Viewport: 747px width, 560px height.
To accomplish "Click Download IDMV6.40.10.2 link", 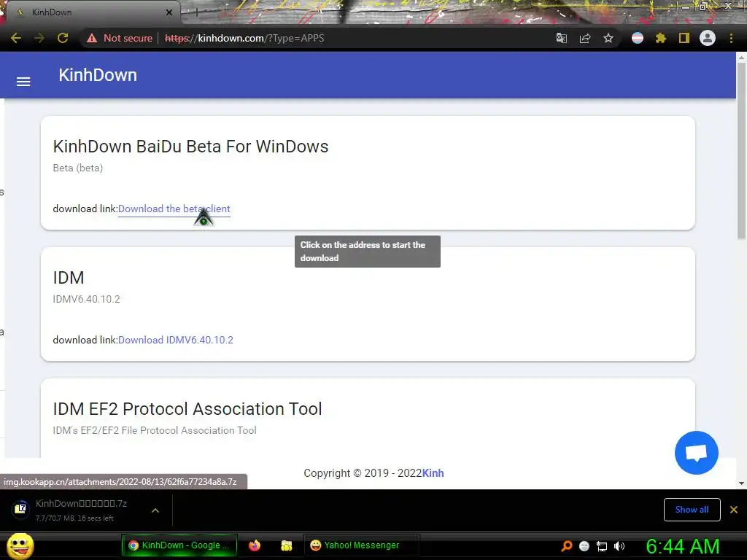I will point(176,340).
